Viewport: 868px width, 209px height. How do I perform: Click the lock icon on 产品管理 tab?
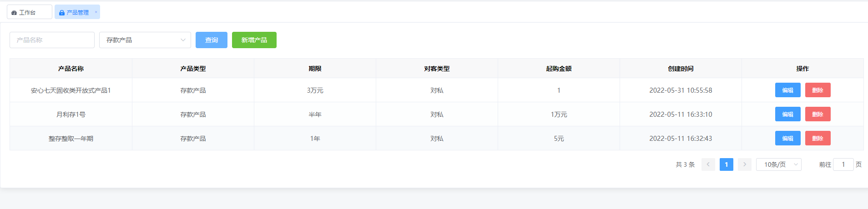pyautogui.click(x=62, y=13)
